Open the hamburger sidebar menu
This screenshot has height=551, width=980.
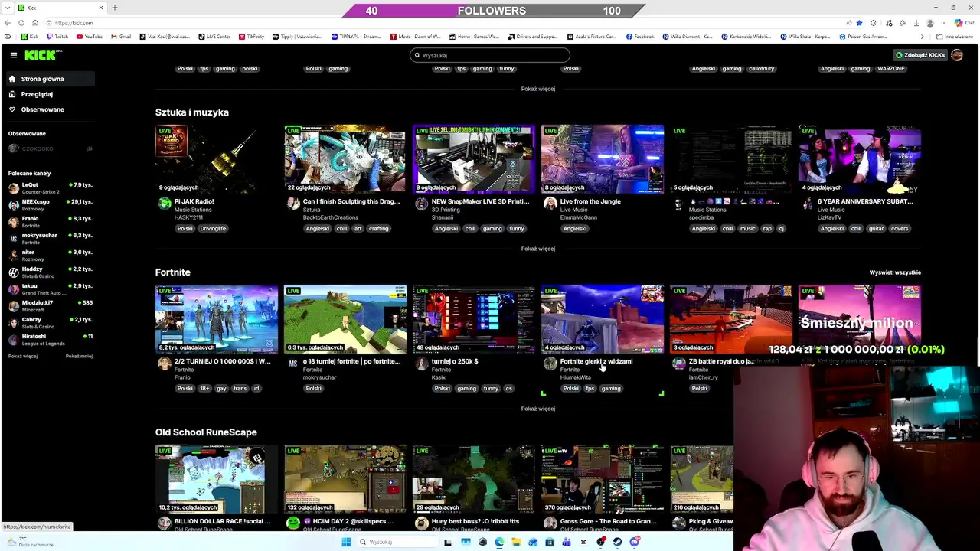(x=14, y=55)
